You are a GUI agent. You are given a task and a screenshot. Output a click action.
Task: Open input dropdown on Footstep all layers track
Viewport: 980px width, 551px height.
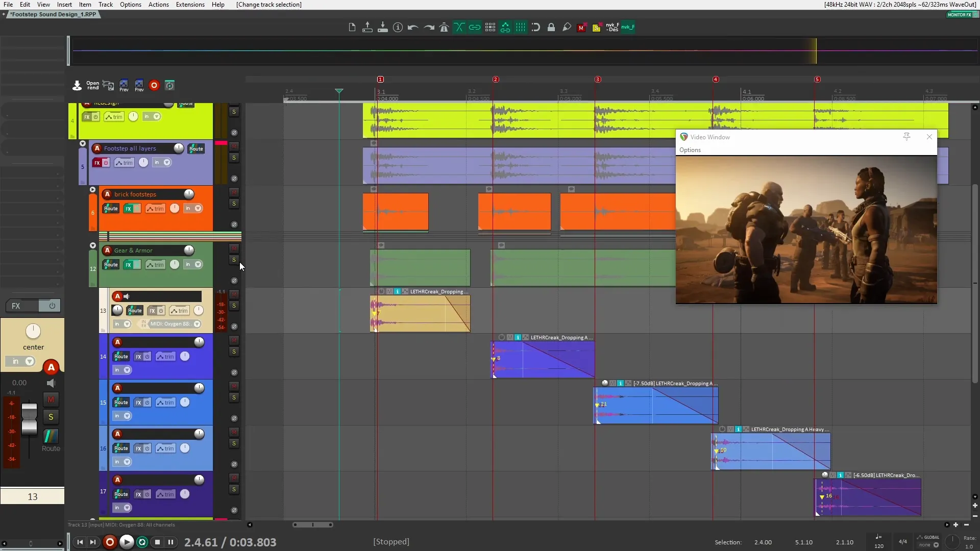tap(167, 163)
